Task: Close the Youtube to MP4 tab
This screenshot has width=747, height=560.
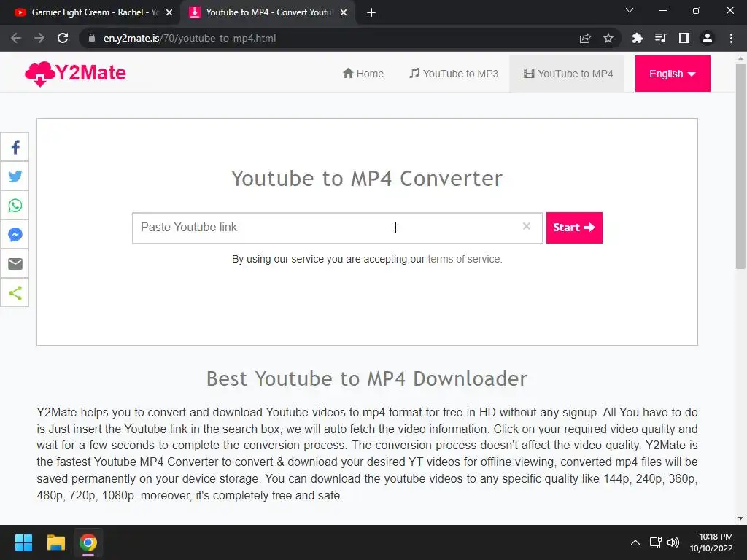Action: tap(344, 12)
